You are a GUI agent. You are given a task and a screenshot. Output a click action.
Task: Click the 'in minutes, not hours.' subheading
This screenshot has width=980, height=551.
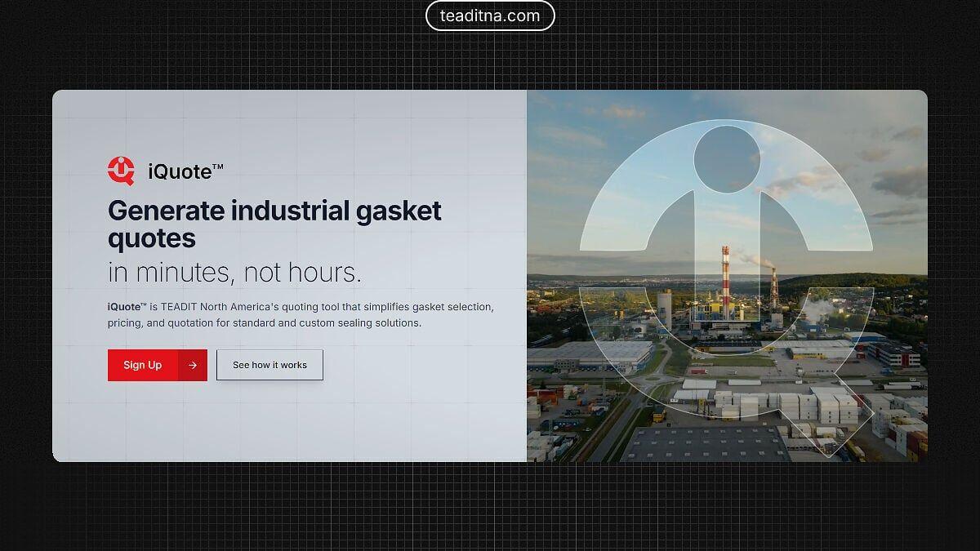pos(234,273)
